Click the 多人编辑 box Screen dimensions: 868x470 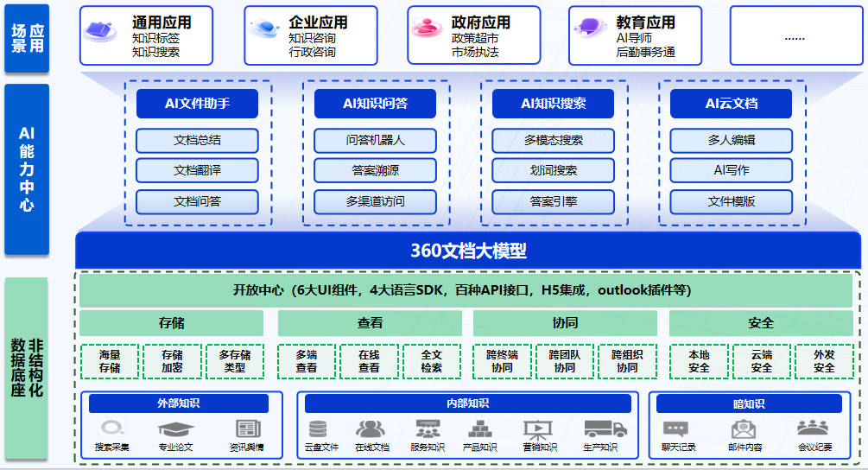(x=732, y=141)
